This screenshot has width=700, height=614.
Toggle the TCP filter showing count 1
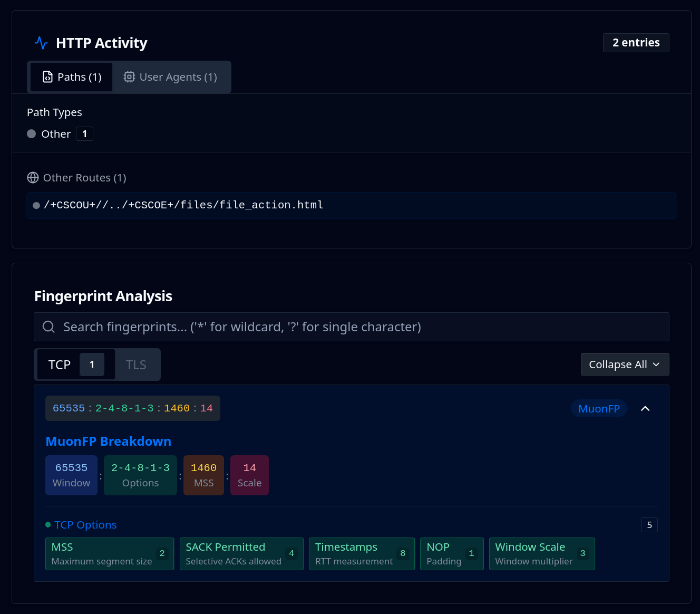click(74, 364)
